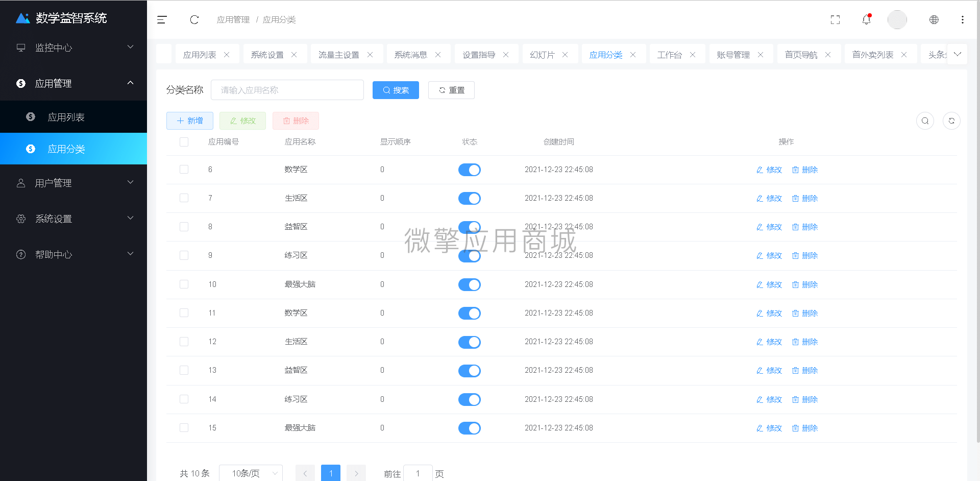Click the green 修改 toolbar button
Viewport: 980px width, 481px height.
(x=242, y=121)
